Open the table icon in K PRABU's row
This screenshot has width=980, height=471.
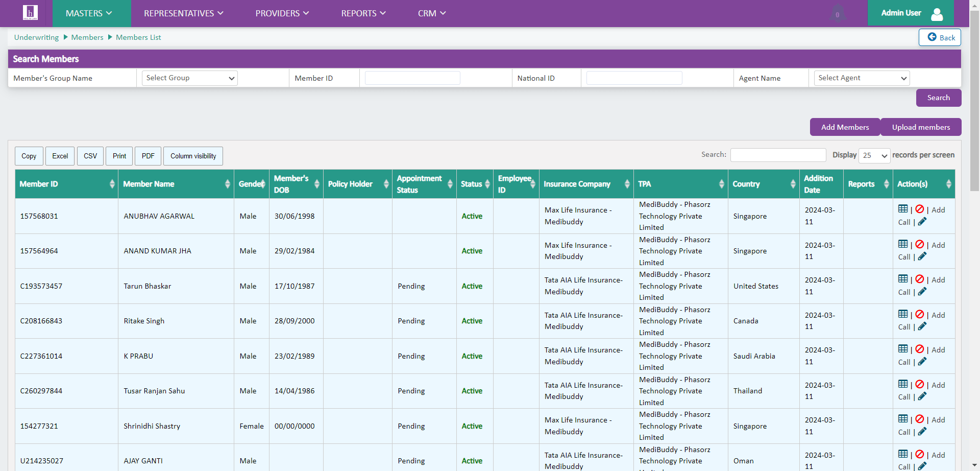[x=903, y=349]
